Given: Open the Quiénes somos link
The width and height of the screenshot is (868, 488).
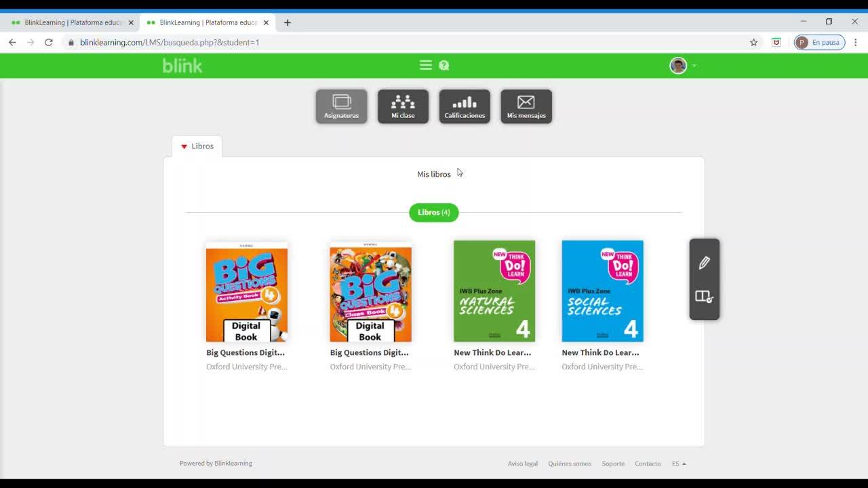Looking at the screenshot, I should (570, 464).
